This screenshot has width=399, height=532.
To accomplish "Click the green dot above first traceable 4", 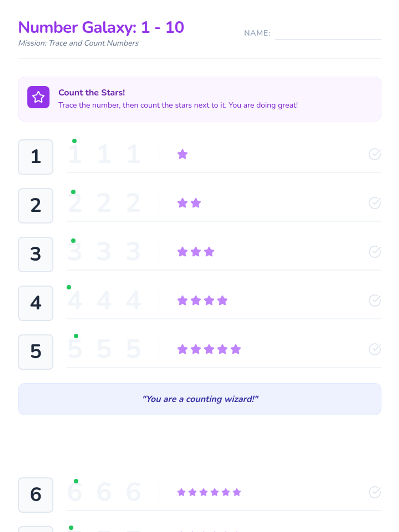I will [x=69, y=287].
